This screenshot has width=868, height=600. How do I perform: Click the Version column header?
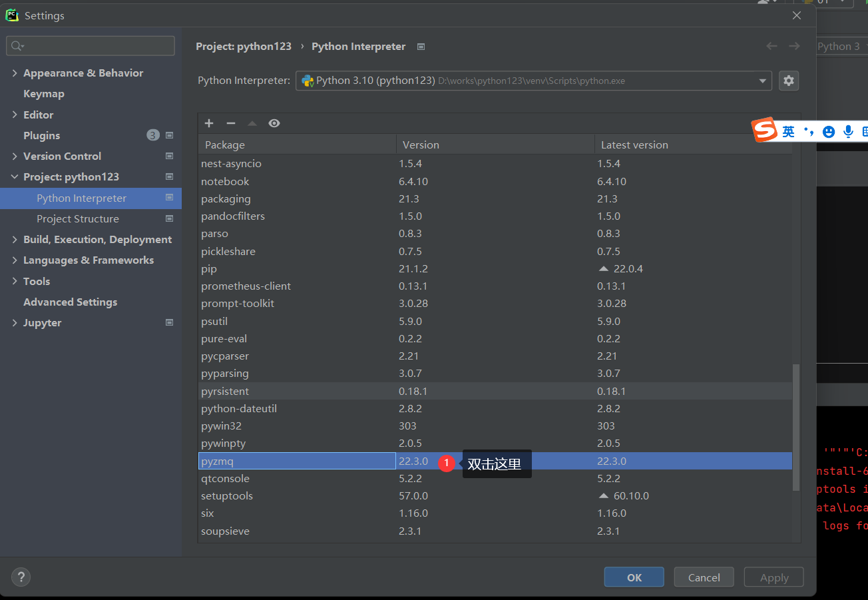point(495,145)
